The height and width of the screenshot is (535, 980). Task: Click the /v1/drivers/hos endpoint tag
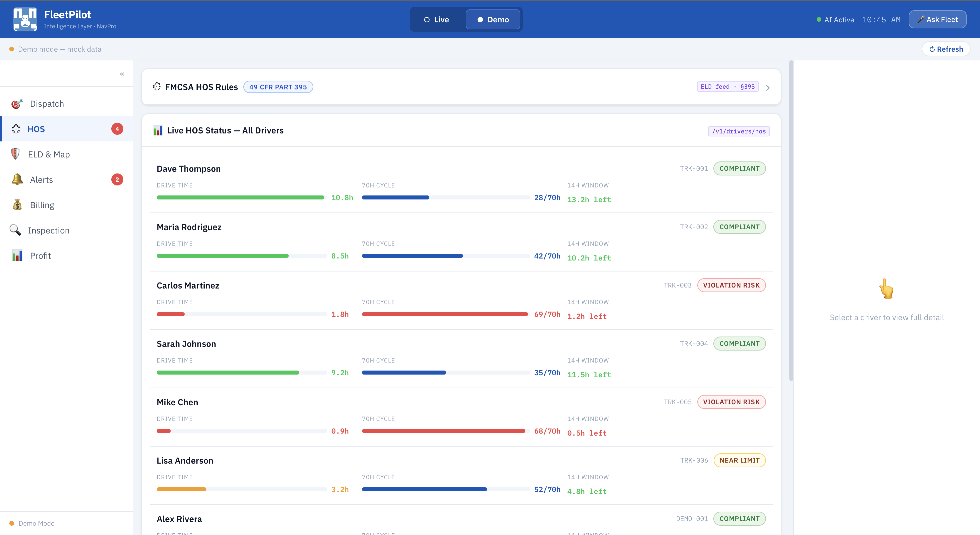pos(738,131)
